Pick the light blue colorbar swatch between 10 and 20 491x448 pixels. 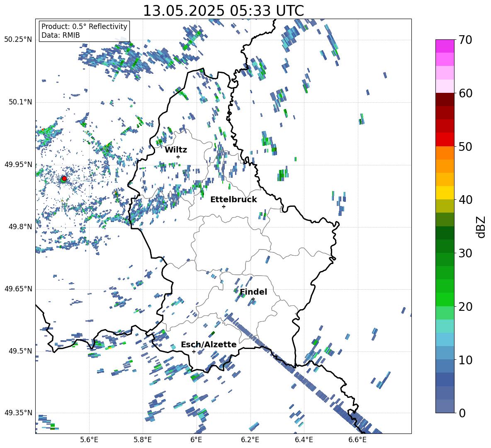445,340
